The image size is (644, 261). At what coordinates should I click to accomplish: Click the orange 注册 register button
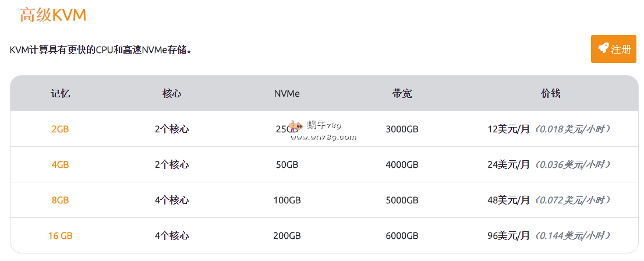click(613, 49)
